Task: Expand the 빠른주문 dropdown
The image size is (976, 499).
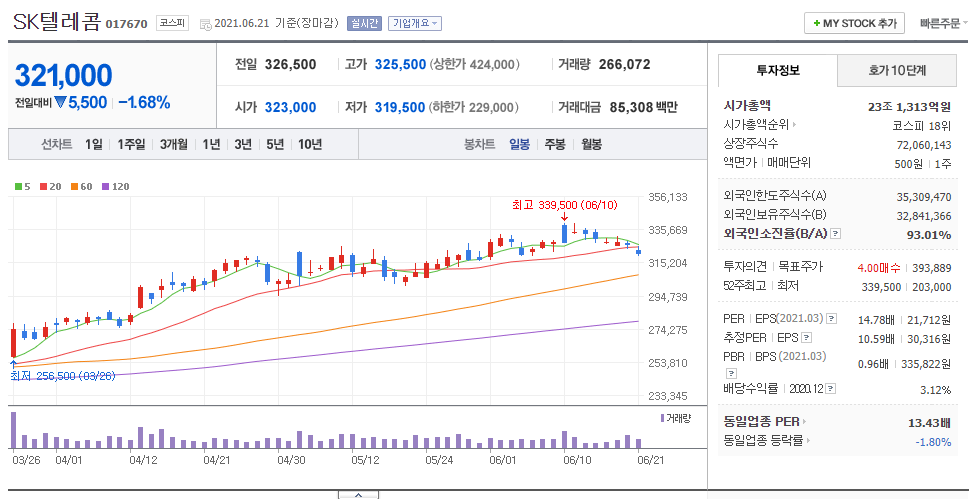Action: click(x=944, y=24)
